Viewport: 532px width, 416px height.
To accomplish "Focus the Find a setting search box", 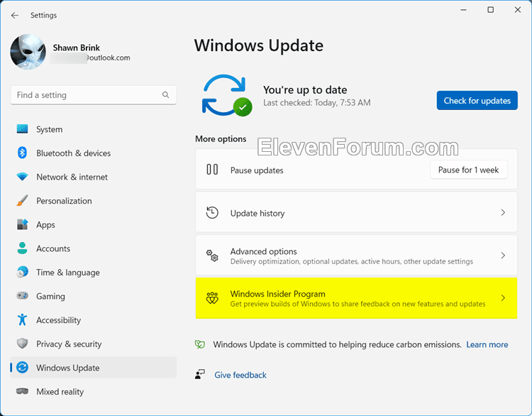I will (94, 95).
